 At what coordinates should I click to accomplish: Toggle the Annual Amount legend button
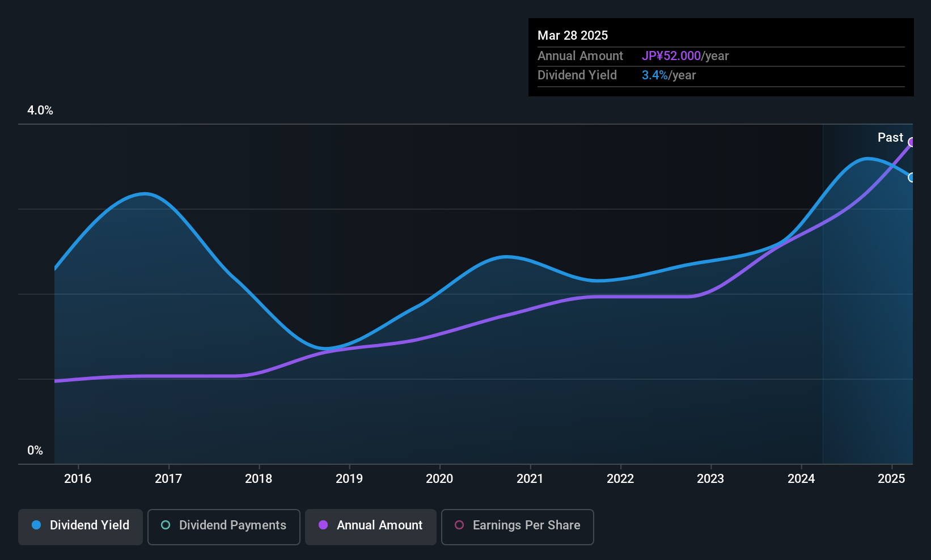point(371,527)
